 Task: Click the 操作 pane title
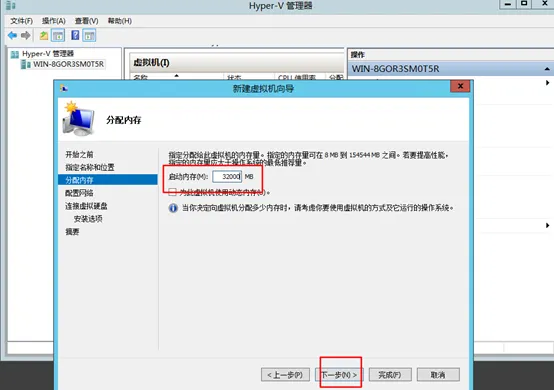[x=358, y=55]
